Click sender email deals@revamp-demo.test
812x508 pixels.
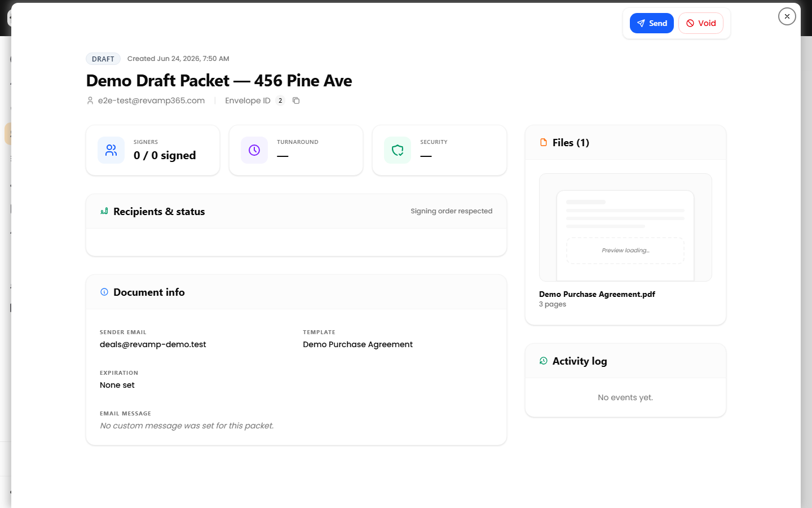point(153,344)
